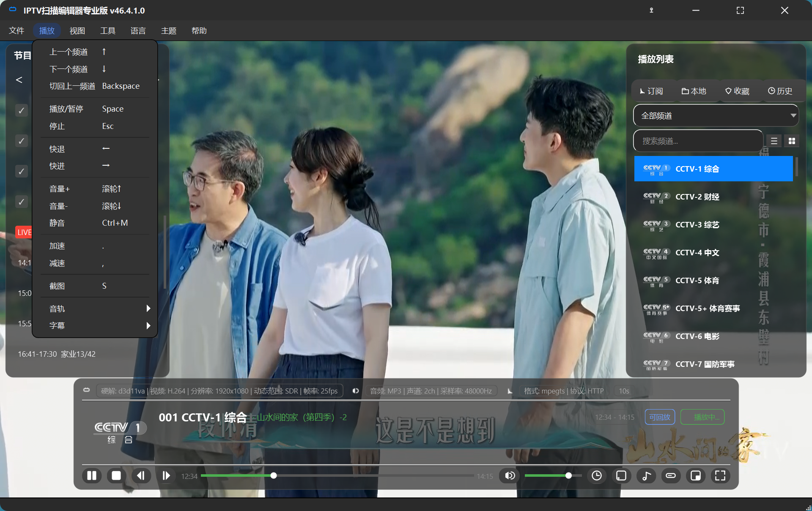Click the pin icon in title bar

pos(651,10)
